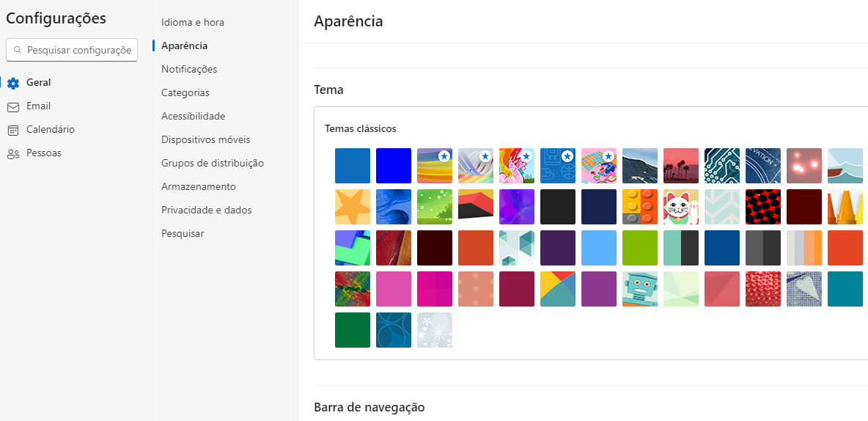Open Pesquisar settings item
This screenshot has height=421, width=868.
pyautogui.click(x=182, y=233)
